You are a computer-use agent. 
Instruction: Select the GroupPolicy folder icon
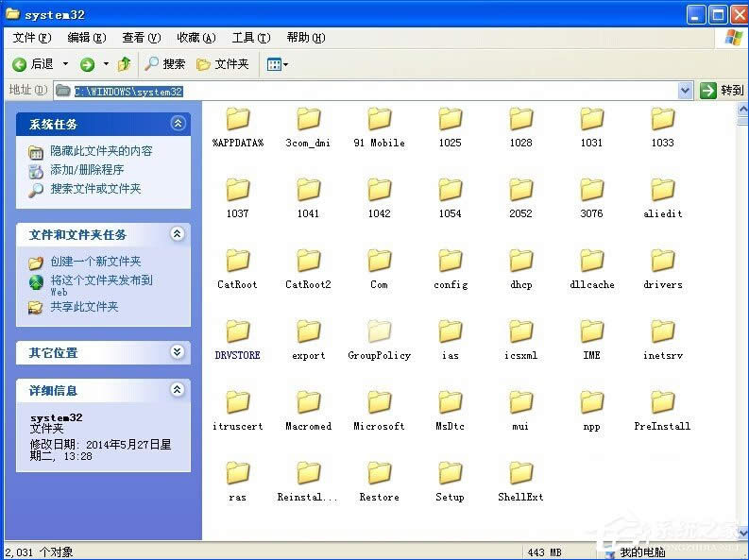(x=379, y=331)
